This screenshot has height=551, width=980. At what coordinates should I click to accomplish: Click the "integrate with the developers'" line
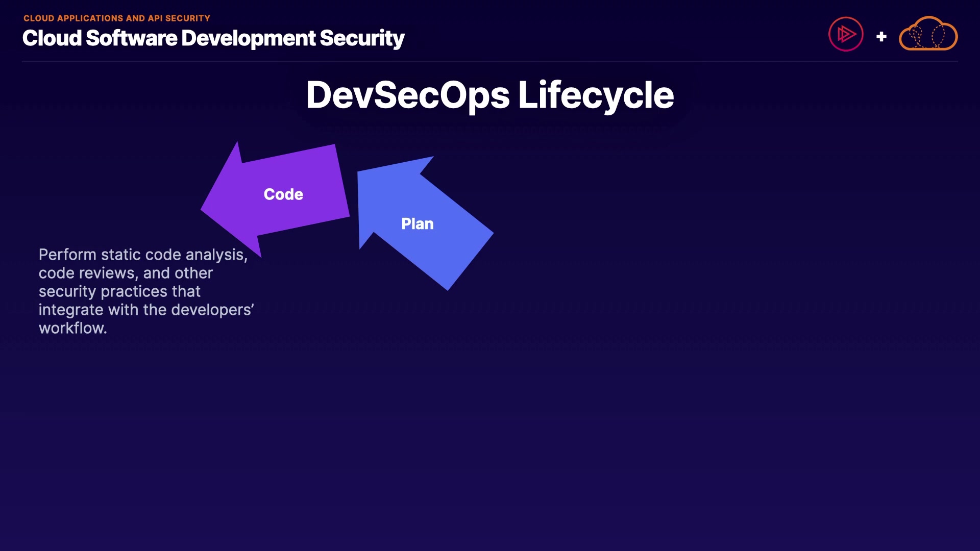pos(146,310)
